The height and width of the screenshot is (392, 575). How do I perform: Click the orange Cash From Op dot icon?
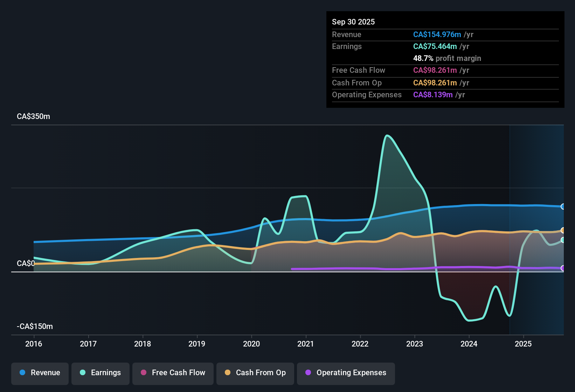tap(227, 373)
